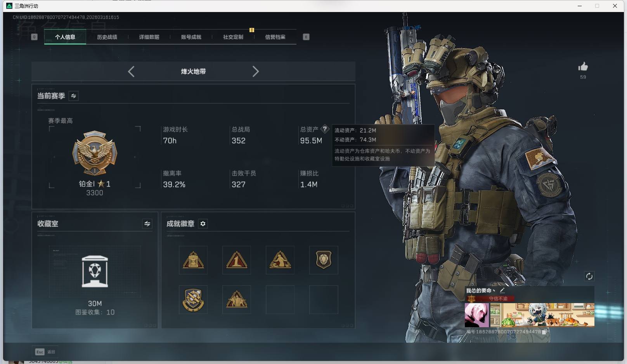This screenshot has height=364, width=627.
Task: Select the achievement badge with number 1 triangle
Action: coord(237,260)
